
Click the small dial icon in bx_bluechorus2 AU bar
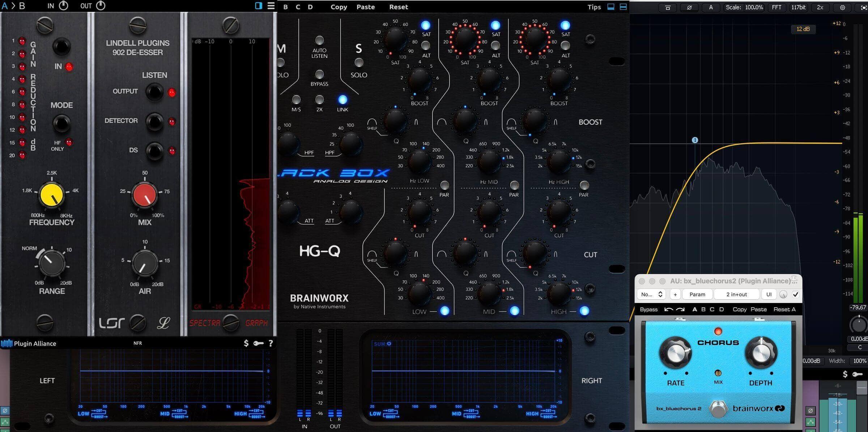783,294
